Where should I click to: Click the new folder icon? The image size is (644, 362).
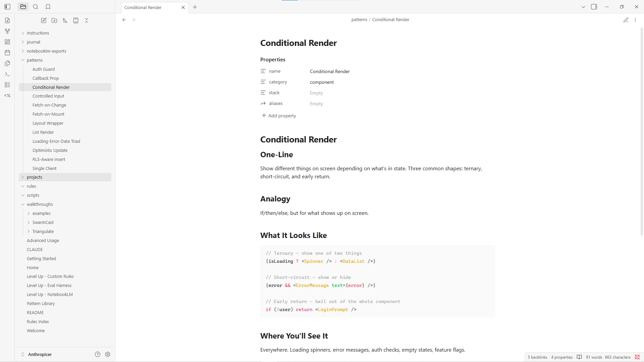(54, 20)
